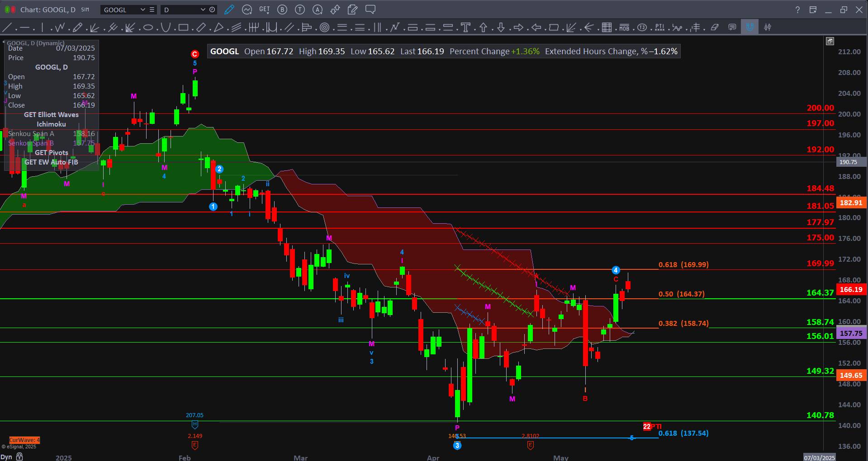
Task: Select the PTI study tool
Action: 659,28
